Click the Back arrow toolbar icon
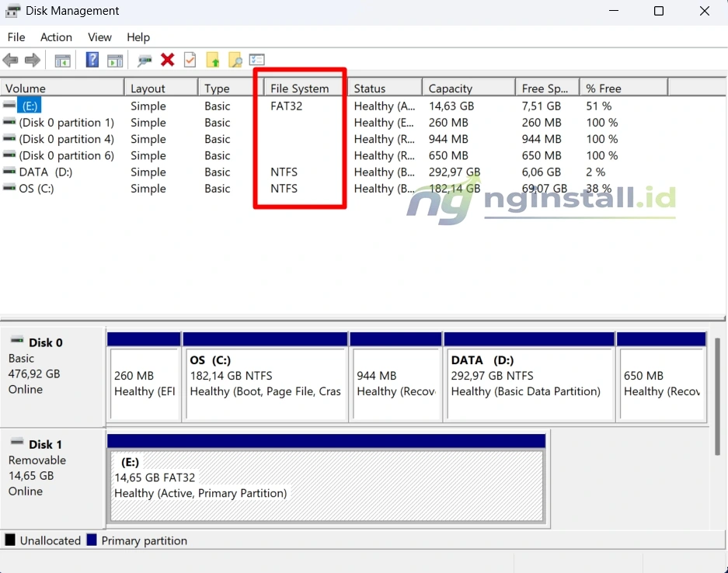 point(10,60)
